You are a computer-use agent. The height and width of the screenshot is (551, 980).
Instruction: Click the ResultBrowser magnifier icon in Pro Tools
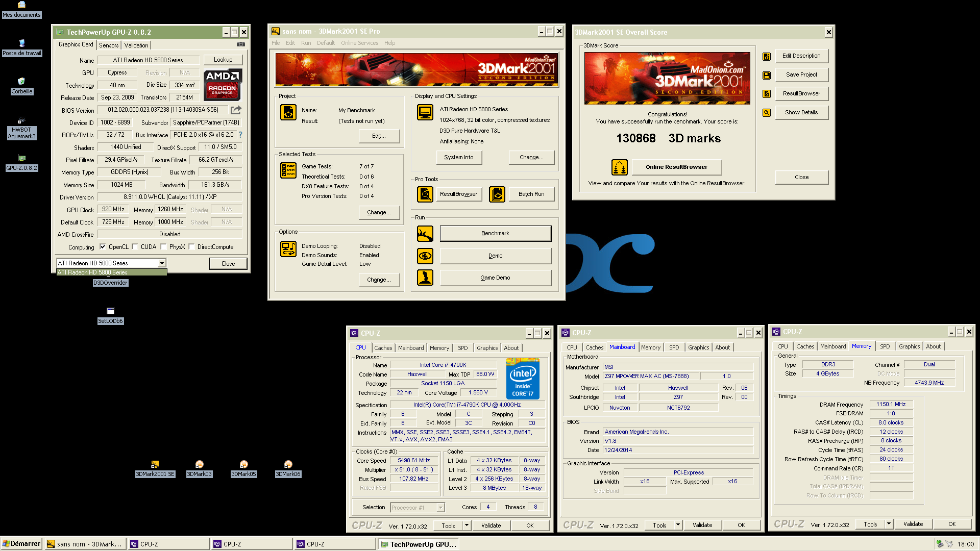[425, 194]
